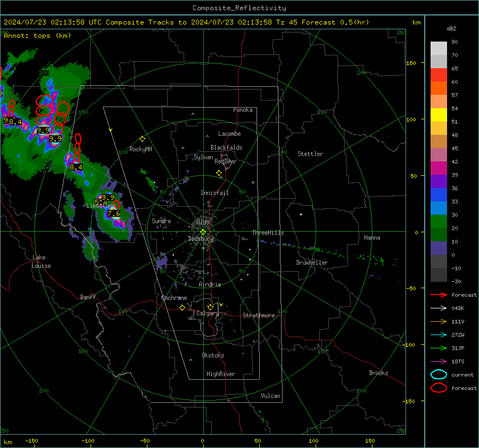
Task: Click the Lacombe map label
Action: (229, 134)
